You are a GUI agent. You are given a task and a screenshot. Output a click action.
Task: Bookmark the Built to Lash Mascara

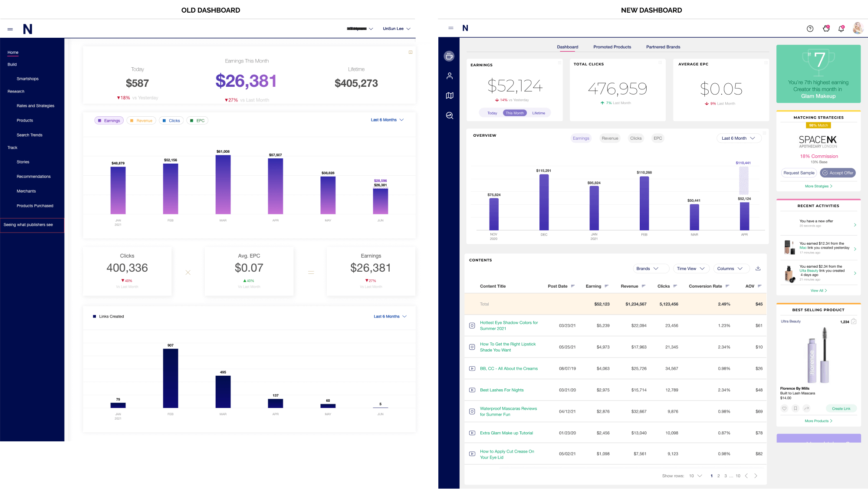point(795,408)
